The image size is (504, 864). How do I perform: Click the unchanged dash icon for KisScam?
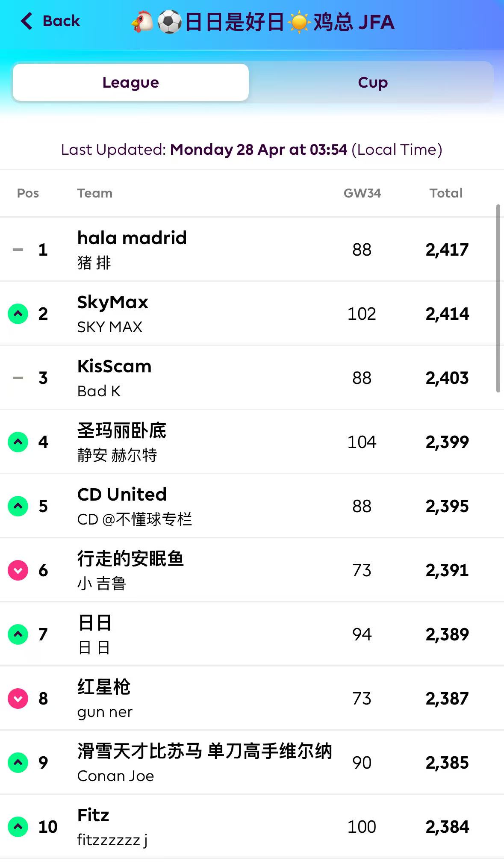(18, 378)
